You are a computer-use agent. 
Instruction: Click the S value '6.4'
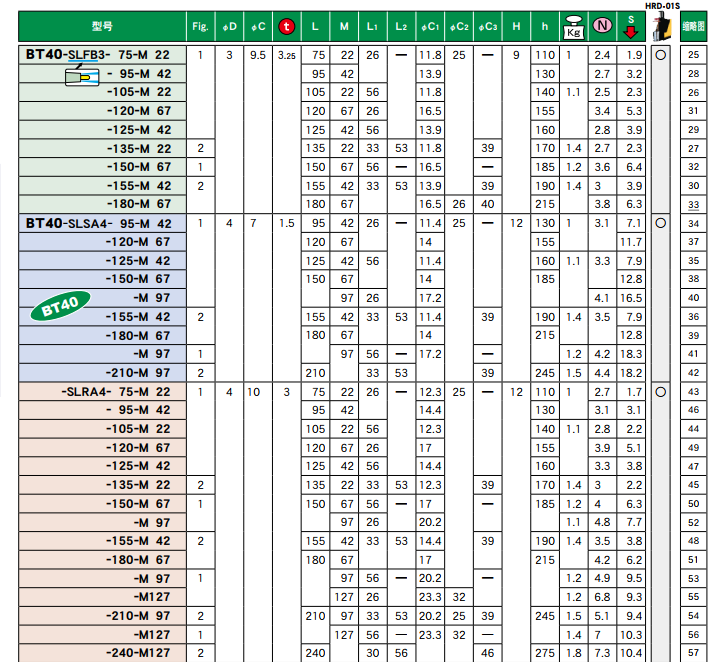click(x=634, y=167)
